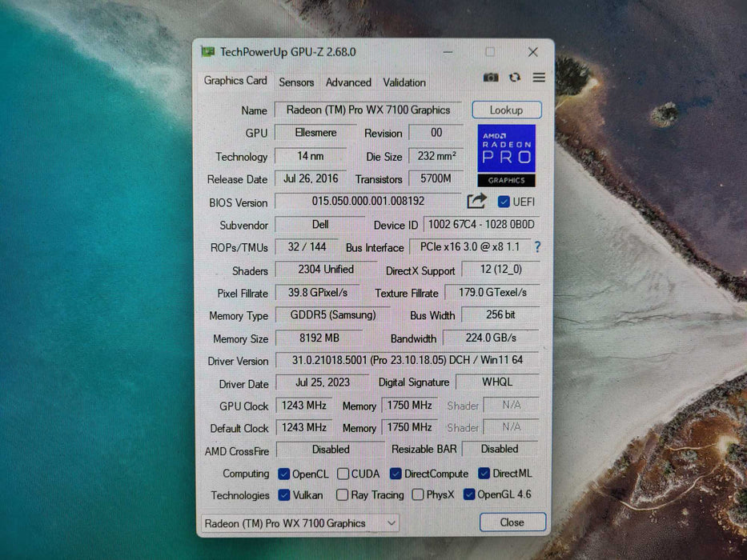Take a screenshot with the camera icon
The image size is (747, 560).
(x=491, y=77)
